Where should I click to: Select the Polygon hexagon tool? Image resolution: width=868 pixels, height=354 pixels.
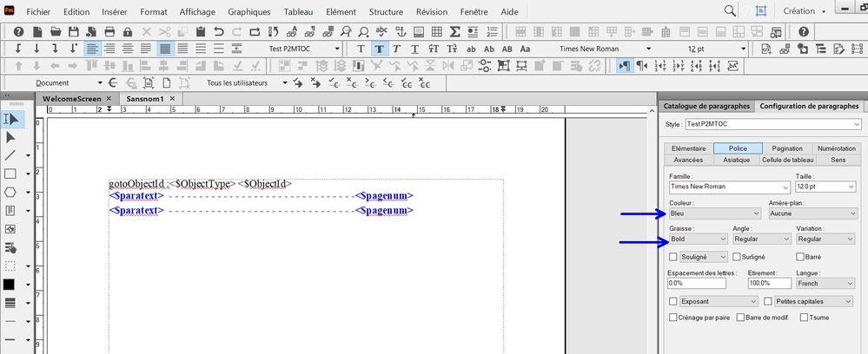tap(10, 192)
